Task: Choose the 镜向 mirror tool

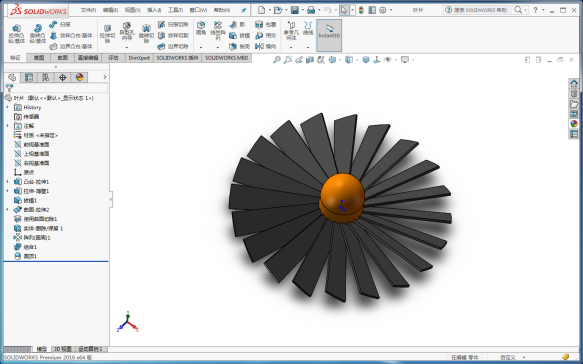Action: (265, 46)
